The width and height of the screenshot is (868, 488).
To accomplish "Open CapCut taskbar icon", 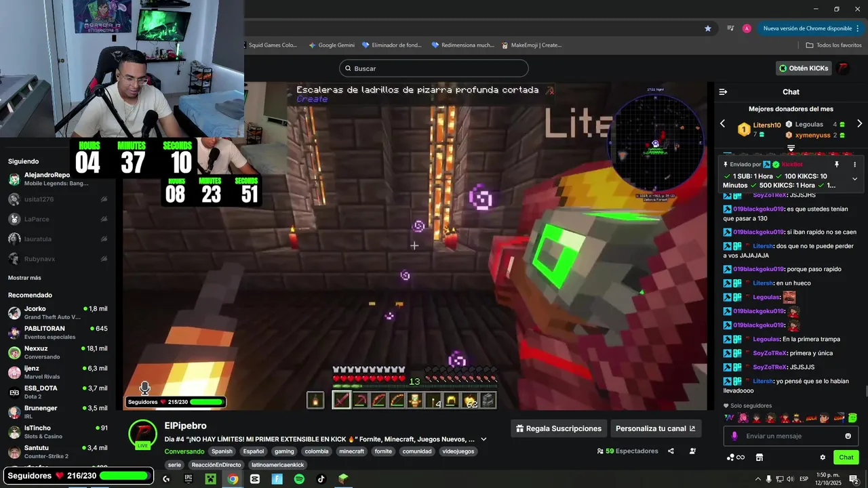I will point(255,479).
